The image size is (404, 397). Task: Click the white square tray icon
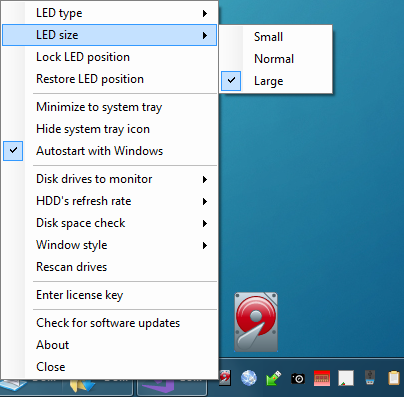pyautogui.click(x=346, y=379)
